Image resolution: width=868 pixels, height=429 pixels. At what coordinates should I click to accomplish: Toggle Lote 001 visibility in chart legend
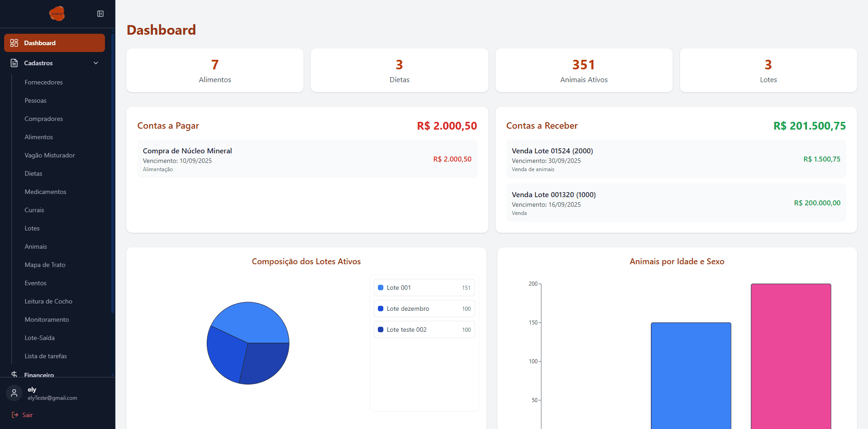424,288
